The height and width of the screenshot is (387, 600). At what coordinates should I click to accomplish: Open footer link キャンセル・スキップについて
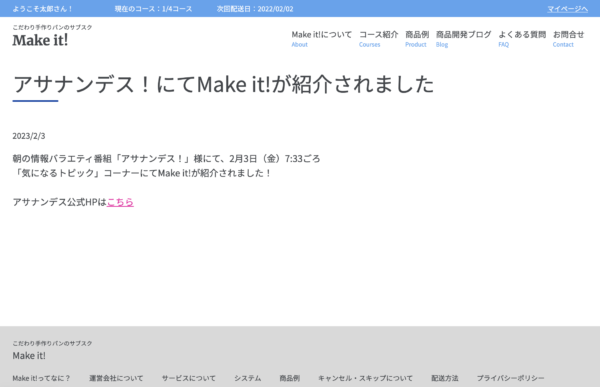point(365,378)
